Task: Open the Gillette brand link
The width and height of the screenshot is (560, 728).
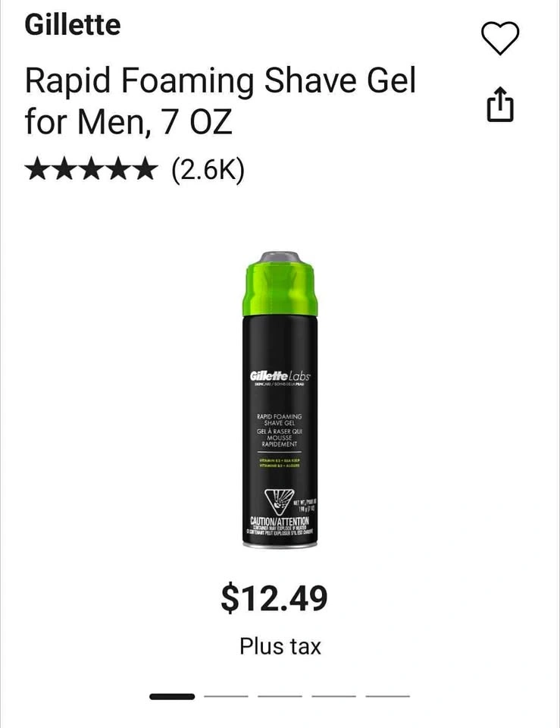Action: click(x=73, y=24)
